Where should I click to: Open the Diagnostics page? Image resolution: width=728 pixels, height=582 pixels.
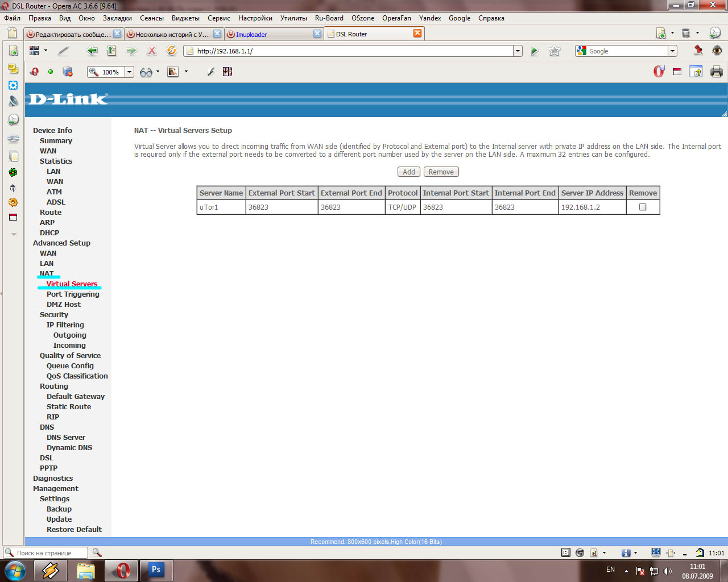(x=53, y=479)
